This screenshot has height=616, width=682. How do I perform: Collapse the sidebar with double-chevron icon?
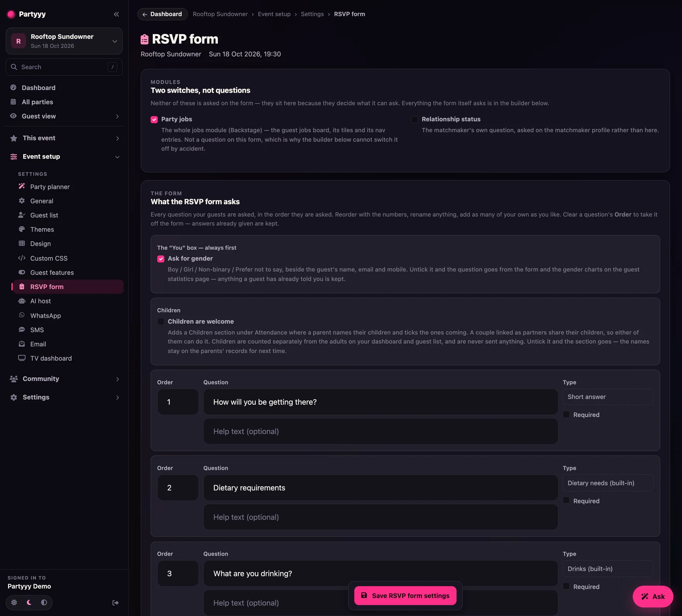pyautogui.click(x=116, y=14)
